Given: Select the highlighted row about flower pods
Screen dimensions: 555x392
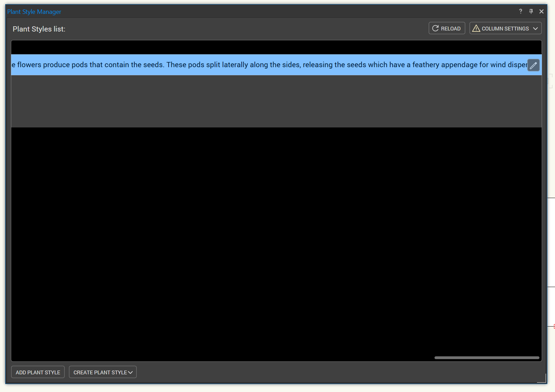Looking at the screenshot, I should click(242, 65).
